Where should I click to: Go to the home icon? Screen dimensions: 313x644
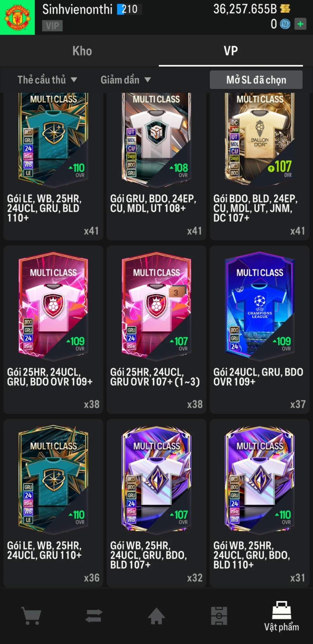click(156, 616)
